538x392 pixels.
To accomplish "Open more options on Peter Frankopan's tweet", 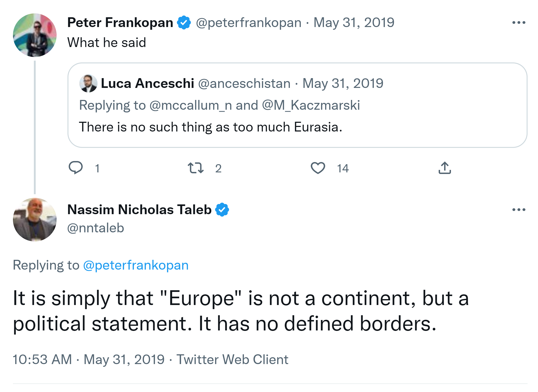I will (x=518, y=22).
